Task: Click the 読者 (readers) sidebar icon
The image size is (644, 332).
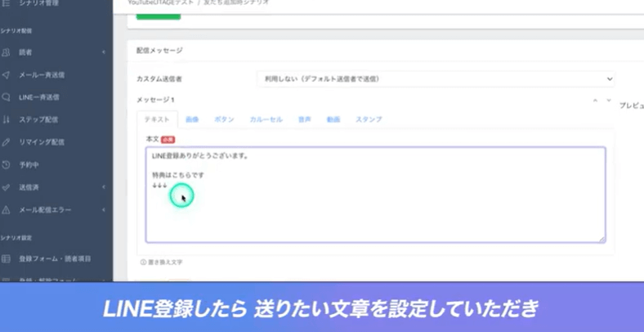Action: pos(7,52)
